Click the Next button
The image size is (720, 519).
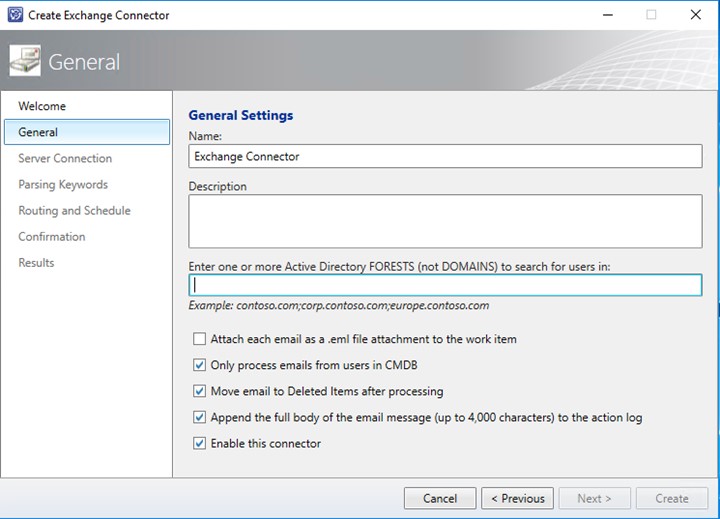tap(595, 498)
